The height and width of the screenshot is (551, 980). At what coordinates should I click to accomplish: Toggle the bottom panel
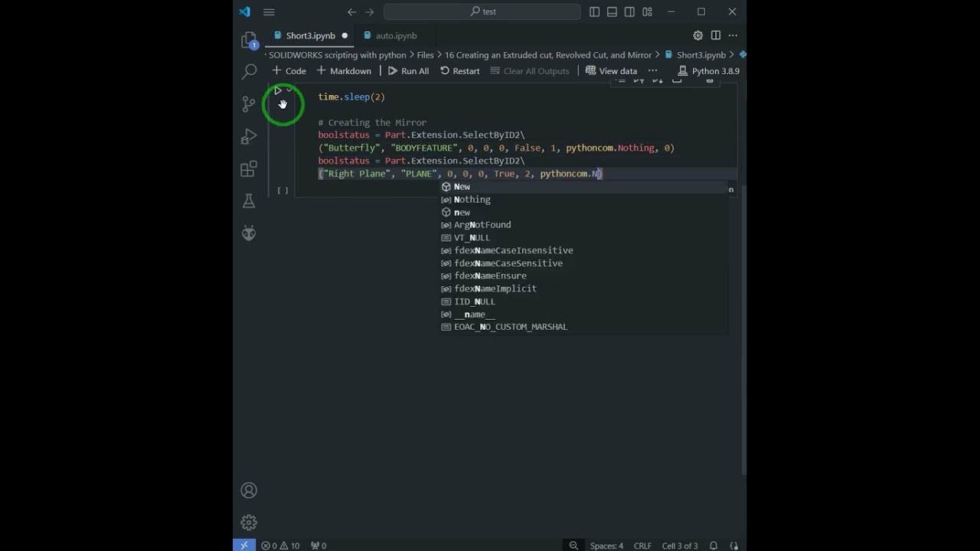(612, 11)
